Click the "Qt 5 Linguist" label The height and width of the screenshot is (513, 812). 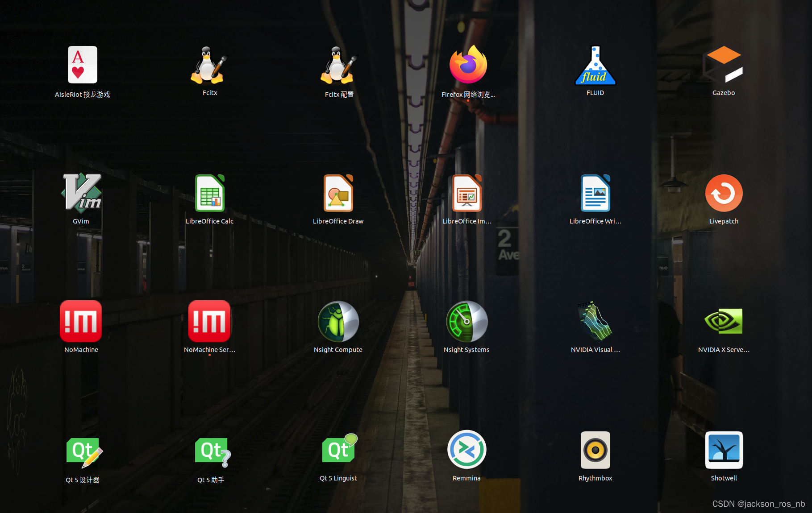(338, 478)
